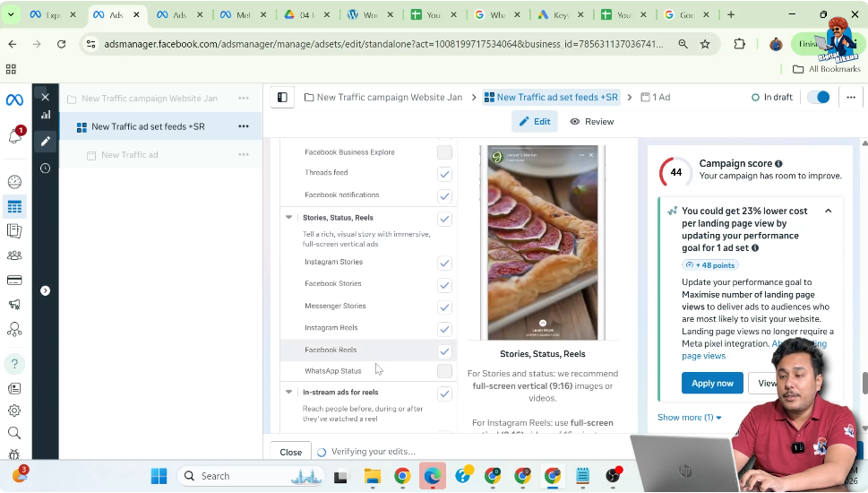This screenshot has width=868, height=493.
Task: Expand dark side panel arrow button
Action: coord(46,290)
